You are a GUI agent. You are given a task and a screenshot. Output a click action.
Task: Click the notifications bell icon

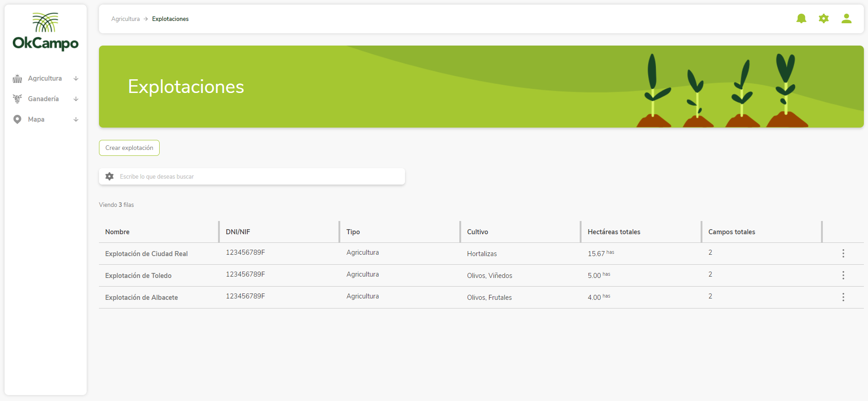[801, 19]
